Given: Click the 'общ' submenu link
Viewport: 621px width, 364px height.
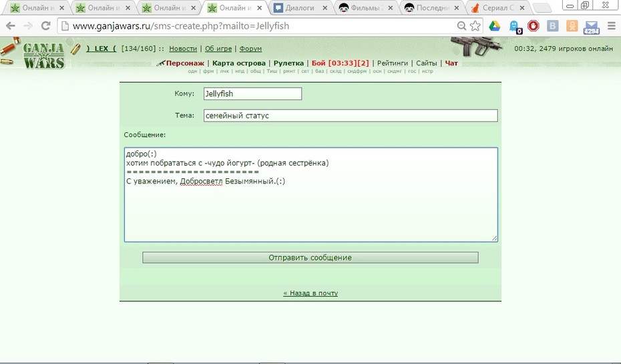Looking at the screenshot, I should click(x=256, y=71).
